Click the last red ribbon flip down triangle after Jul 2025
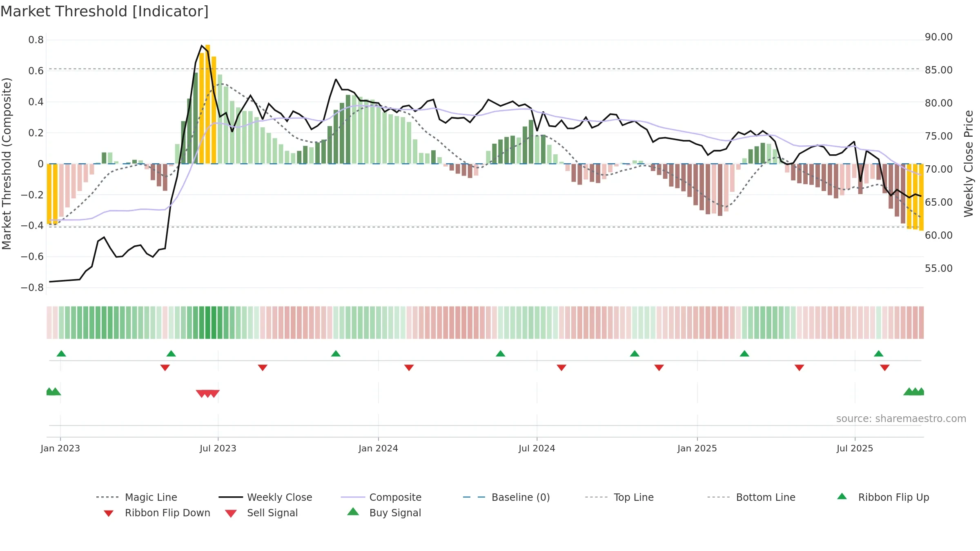Viewport: 980px width, 551px height. (x=885, y=368)
